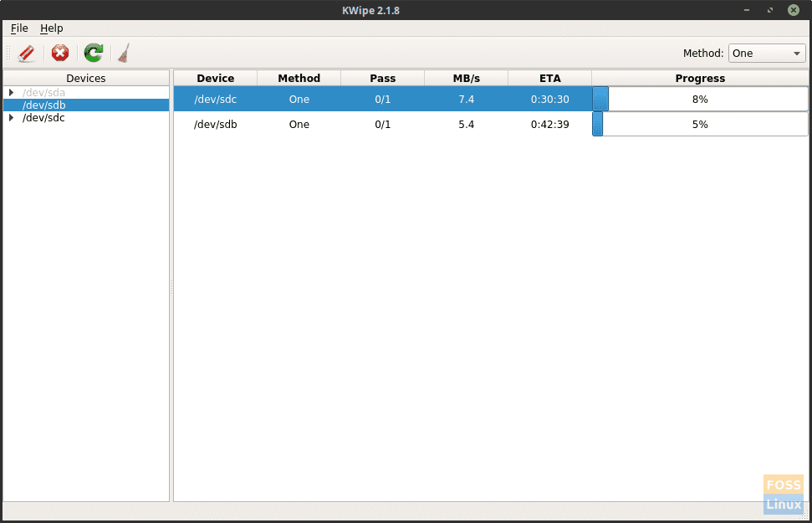Click the ETA value 0:30:30

[x=550, y=99]
